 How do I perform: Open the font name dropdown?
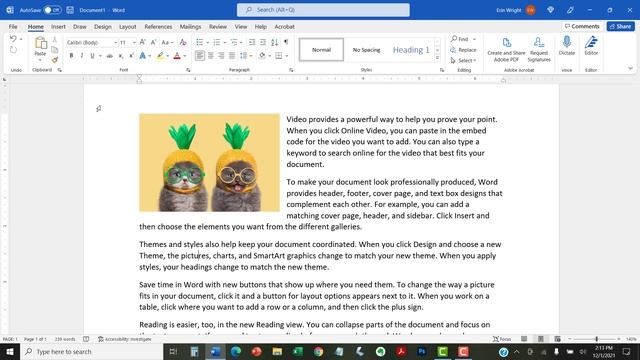(116, 42)
